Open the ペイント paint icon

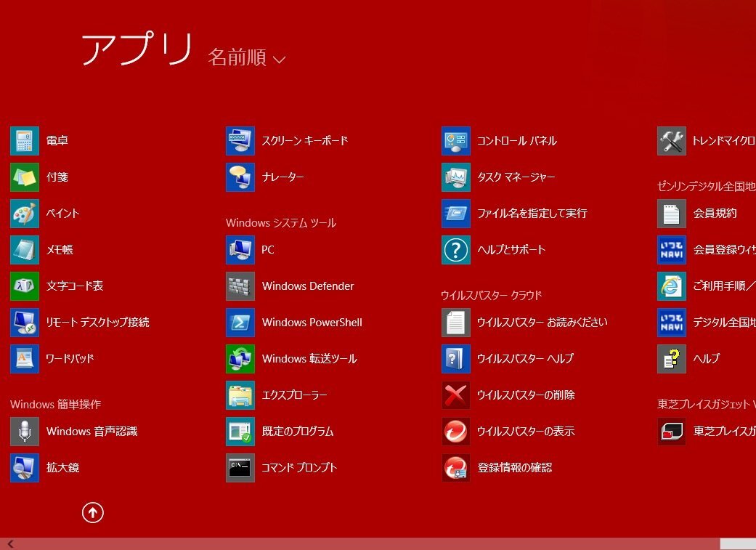[25, 214]
